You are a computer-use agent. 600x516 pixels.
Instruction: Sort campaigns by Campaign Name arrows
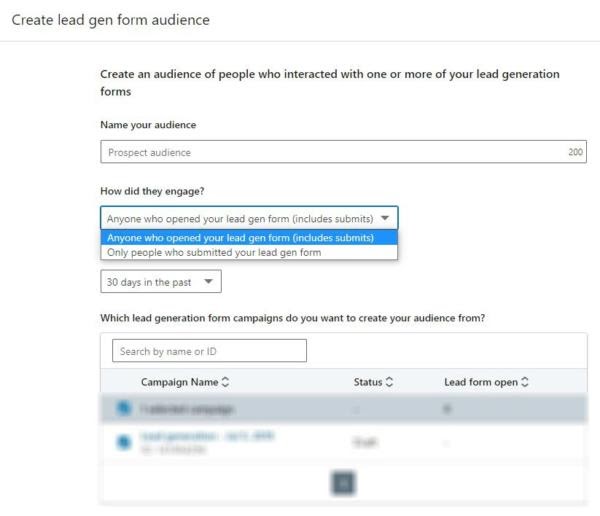tap(225, 382)
